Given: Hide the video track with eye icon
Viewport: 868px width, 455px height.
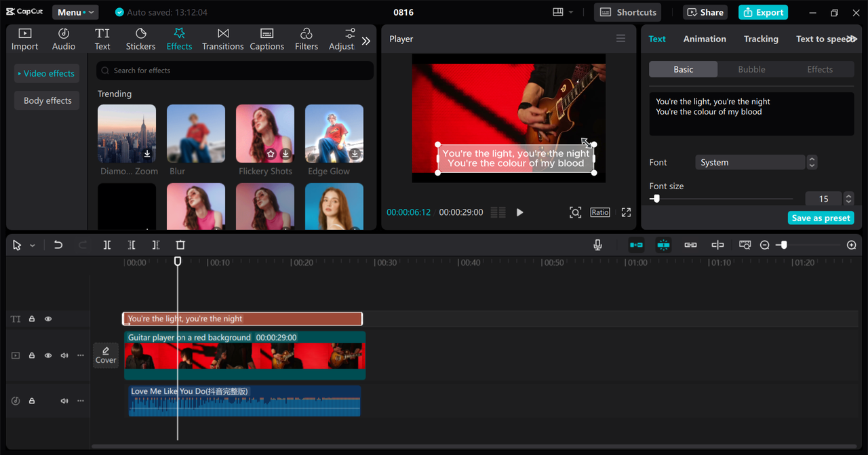Looking at the screenshot, I should pyautogui.click(x=48, y=355).
